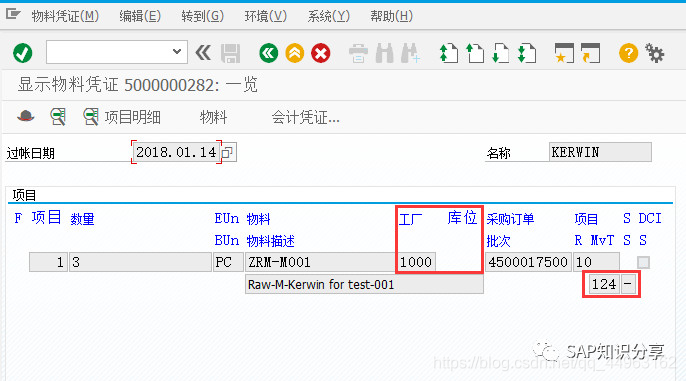
Task: Open the 物料凭证(M) menu
Action: (x=65, y=16)
